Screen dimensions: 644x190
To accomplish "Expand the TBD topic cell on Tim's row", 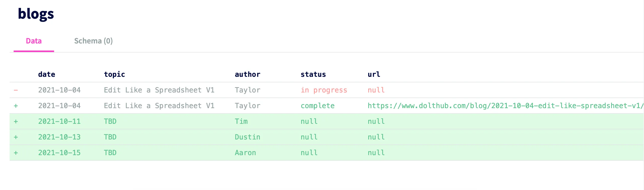I will [110, 121].
